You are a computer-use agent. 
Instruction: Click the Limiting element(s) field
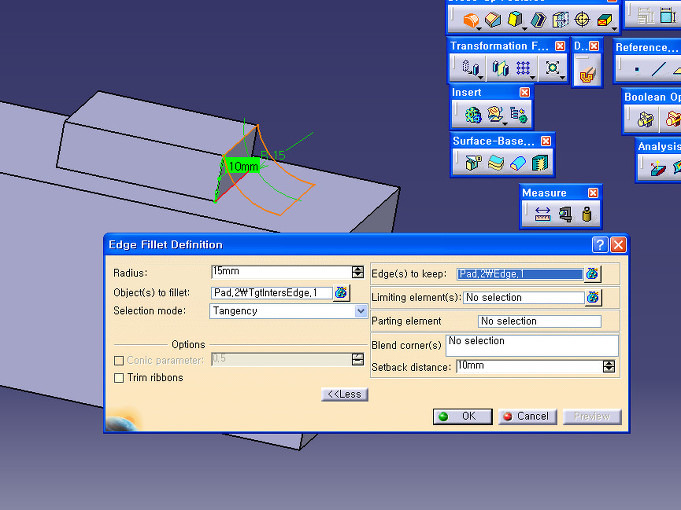(x=524, y=298)
